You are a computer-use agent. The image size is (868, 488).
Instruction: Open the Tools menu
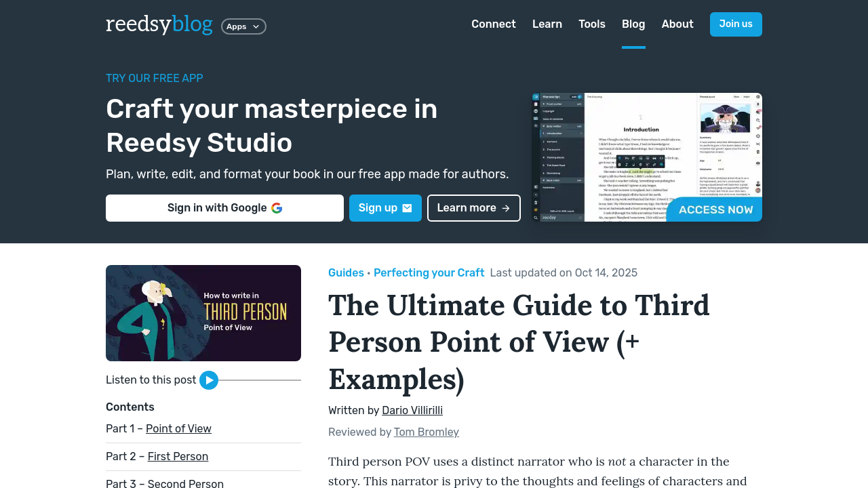coord(592,24)
